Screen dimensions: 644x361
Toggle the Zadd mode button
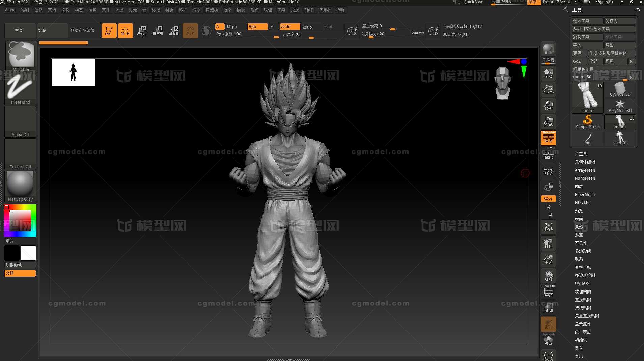[290, 26]
